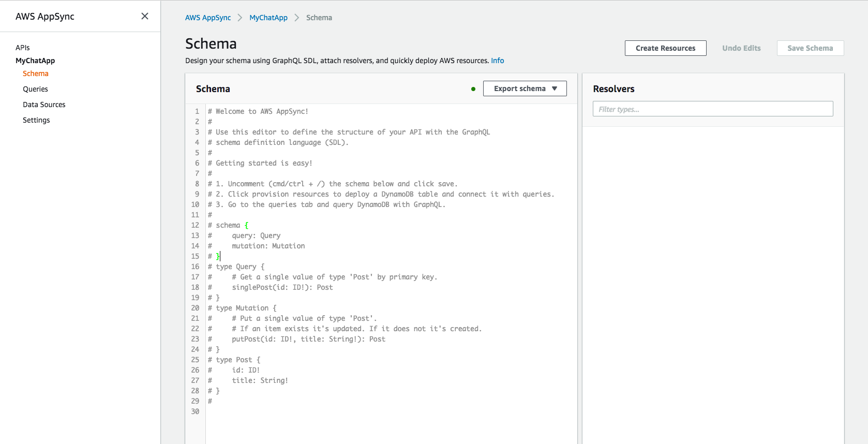Click the Resolvers panel heading
The image size is (868, 444).
click(613, 89)
